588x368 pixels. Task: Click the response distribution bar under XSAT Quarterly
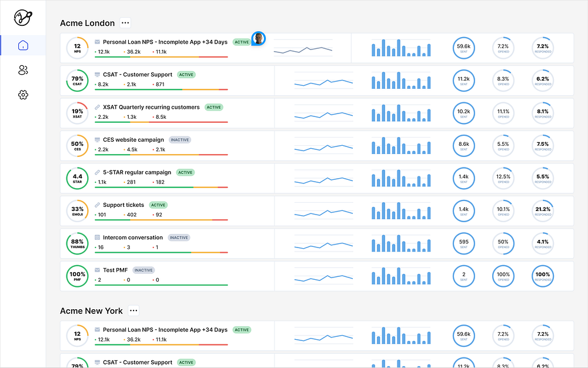pos(161,122)
